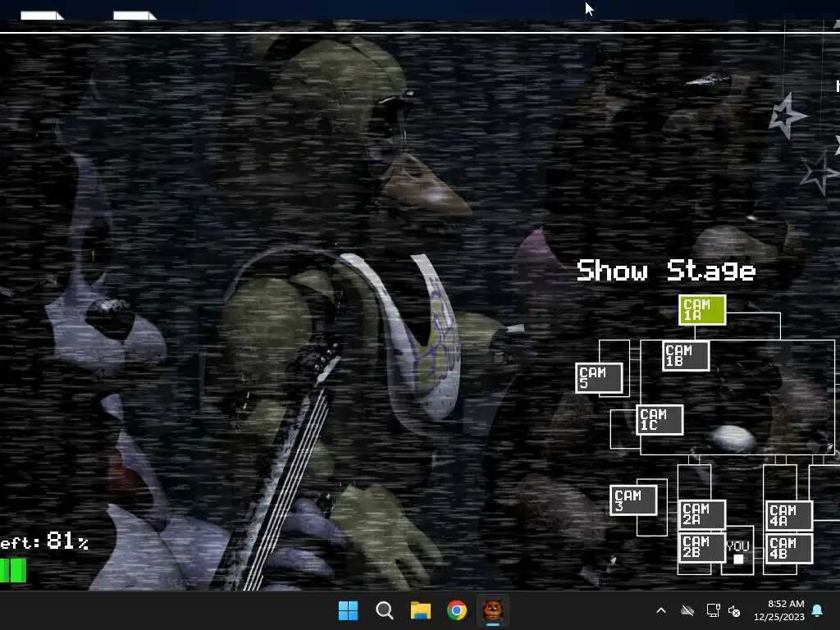Viewport: 840px width, 630px height.
Task: Launch Google Chrome from taskbar
Action: [457, 610]
